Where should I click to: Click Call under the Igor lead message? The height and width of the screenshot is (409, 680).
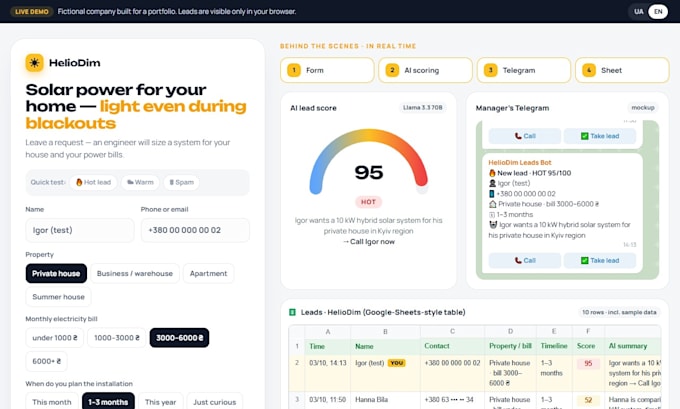(x=525, y=261)
